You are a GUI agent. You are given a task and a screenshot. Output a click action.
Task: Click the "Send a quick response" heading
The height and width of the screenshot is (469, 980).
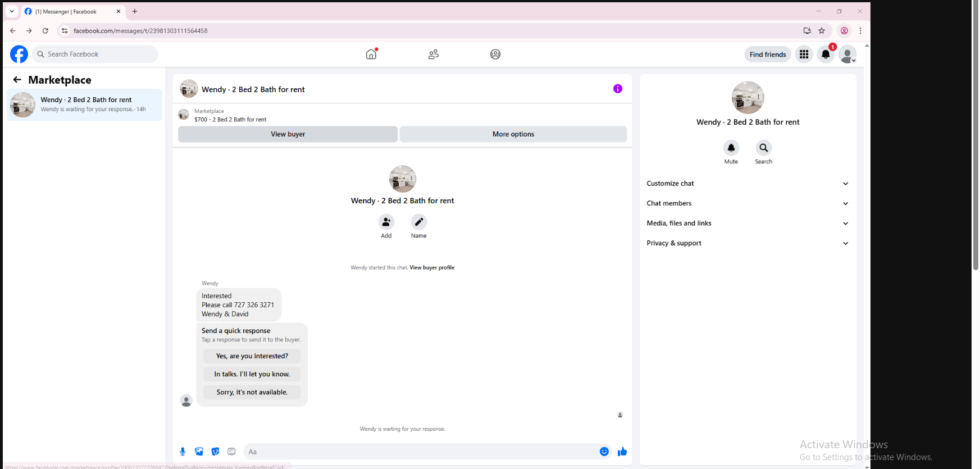point(236,331)
